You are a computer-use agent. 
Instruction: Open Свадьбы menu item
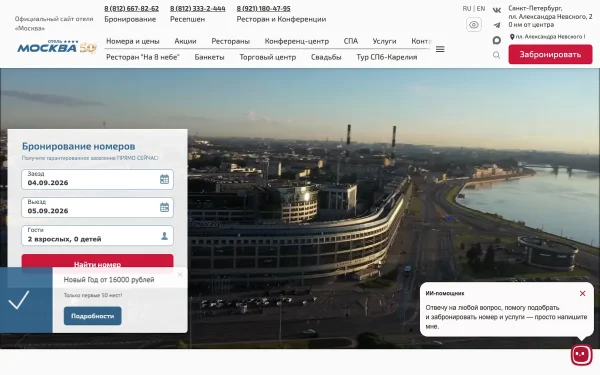tap(326, 57)
